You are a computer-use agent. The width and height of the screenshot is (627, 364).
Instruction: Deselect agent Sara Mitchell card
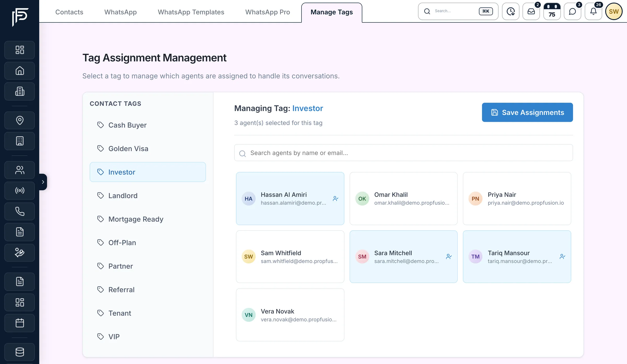coord(403,257)
